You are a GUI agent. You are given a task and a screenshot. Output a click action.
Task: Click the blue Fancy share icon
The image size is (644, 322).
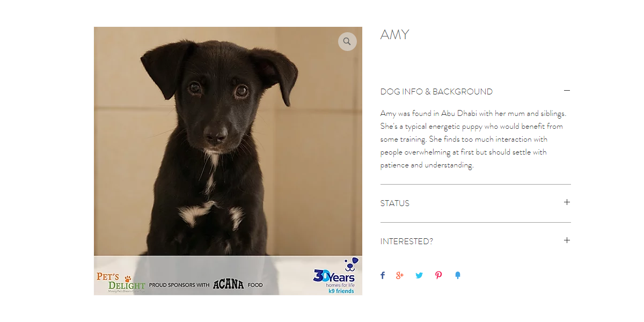[458, 275]
